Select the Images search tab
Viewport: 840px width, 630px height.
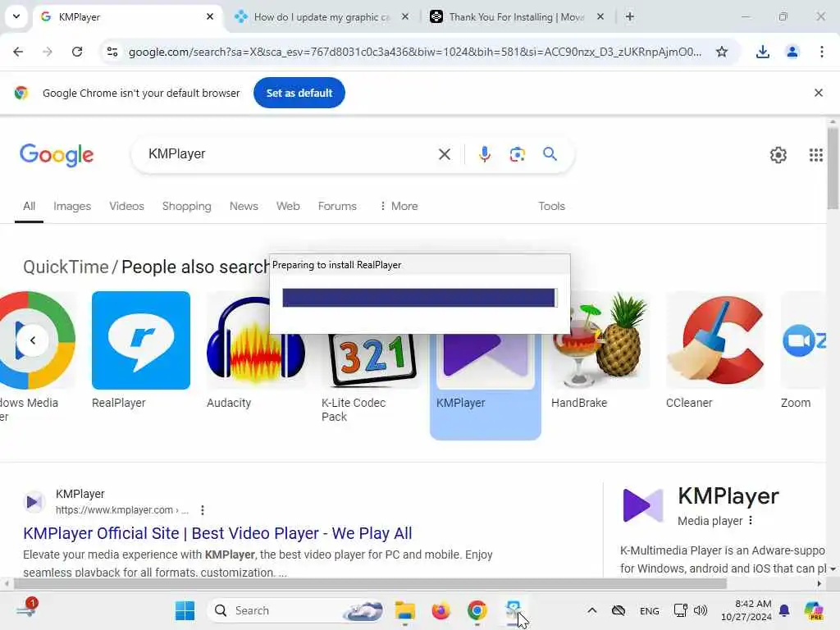point(72,206)
